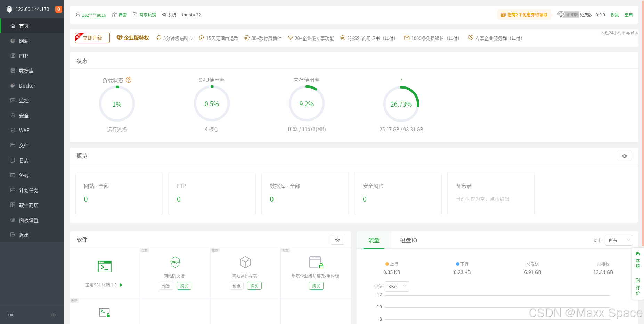The image size is (644, 324).
Task: Open 数据库 in the sidebar
Action: [x=32, y=71]
